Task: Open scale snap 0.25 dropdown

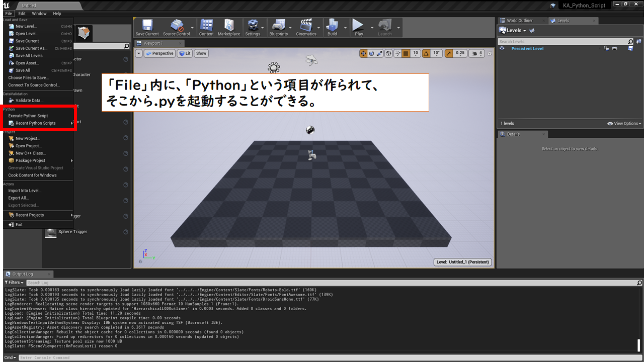Action: click(460, 53)
